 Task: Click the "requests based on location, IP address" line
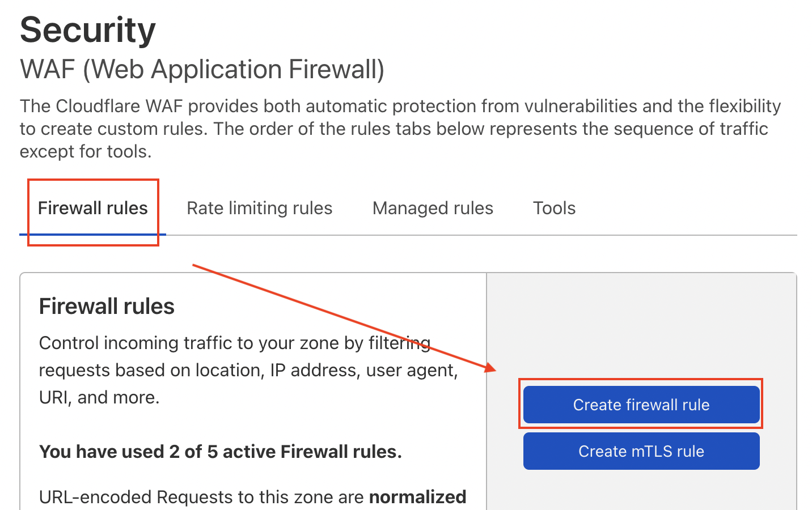(248, 371)
